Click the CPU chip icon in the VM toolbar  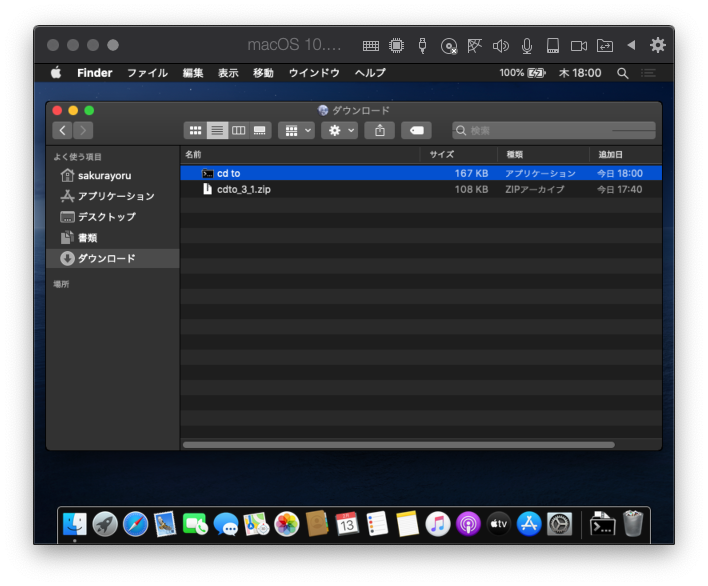coord(396,46)
